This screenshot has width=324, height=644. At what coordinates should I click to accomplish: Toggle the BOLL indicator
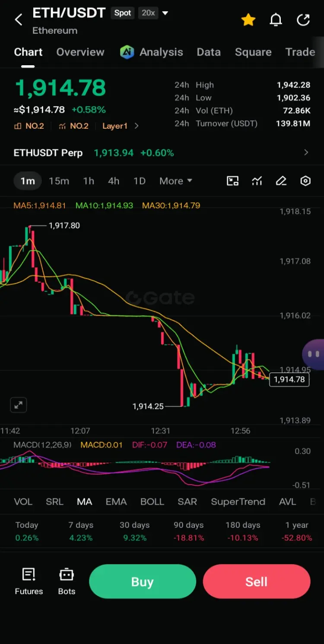152,502
